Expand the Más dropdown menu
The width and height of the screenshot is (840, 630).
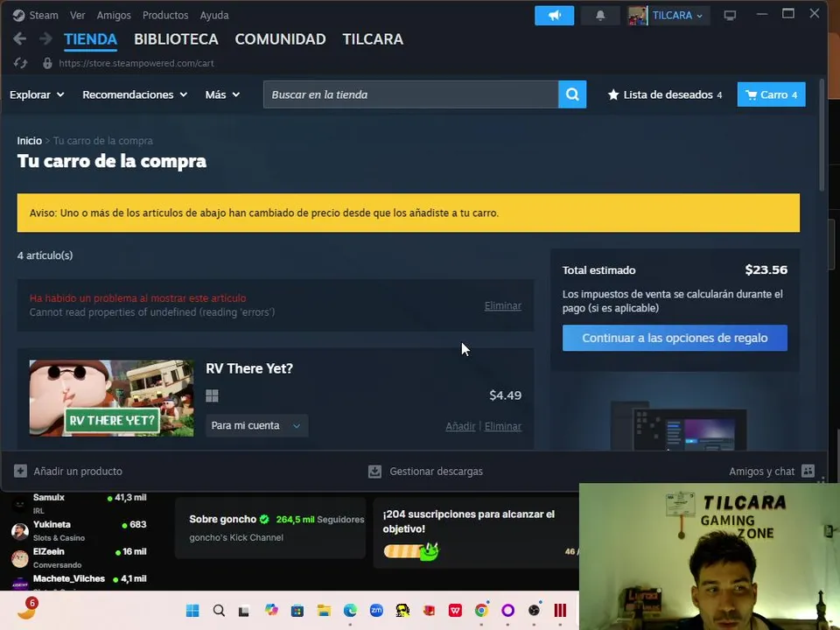222,94
